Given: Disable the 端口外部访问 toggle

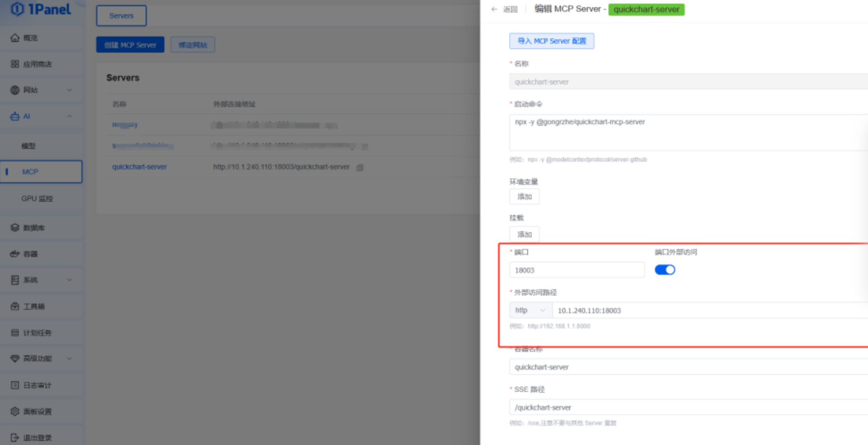Looking at the screenshot, I should (x=665, y=270).
